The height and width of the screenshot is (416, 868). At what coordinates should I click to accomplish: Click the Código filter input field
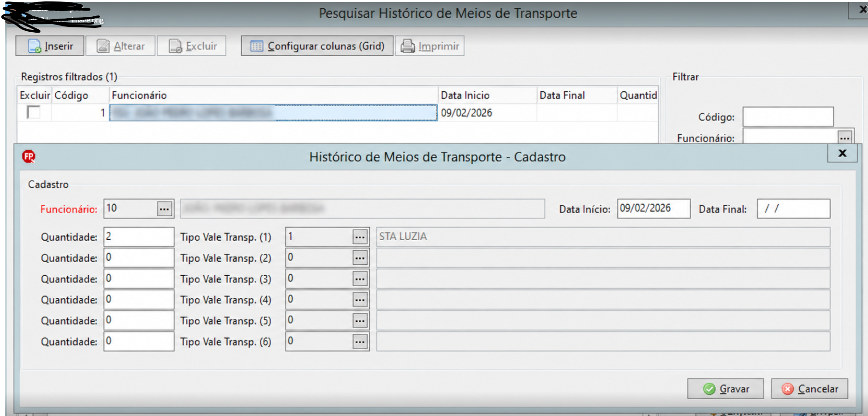(x=788, y=117)
